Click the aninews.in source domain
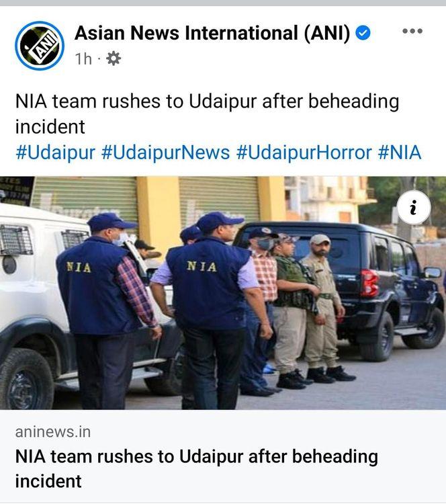This screenshot has height=504, width=446. pyautogui.click(x=53, y=431)
